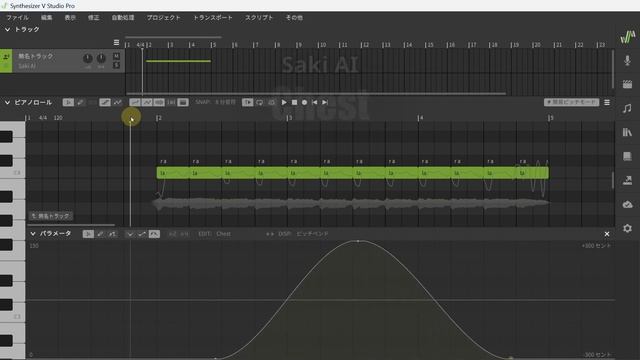640x360 pixels.
Task: Toggle pitch curve display in piano roll
Action: tap(135, 102)
